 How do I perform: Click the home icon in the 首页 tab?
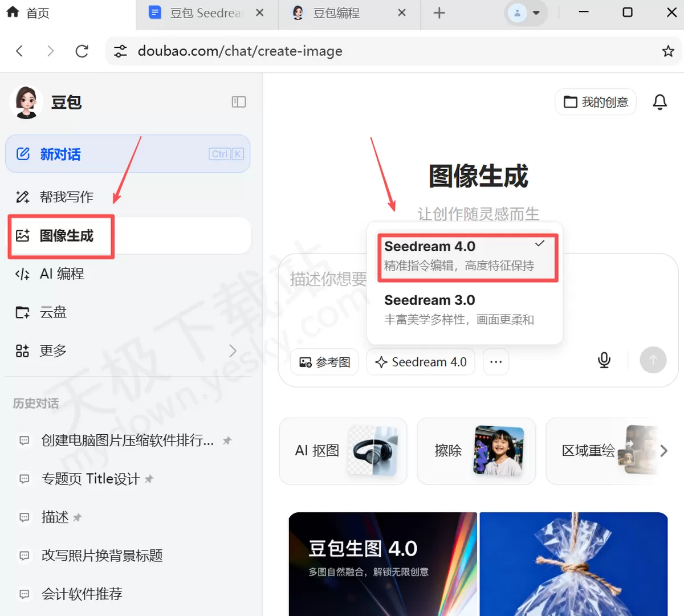pyautogui.click(x=13, y=12)
